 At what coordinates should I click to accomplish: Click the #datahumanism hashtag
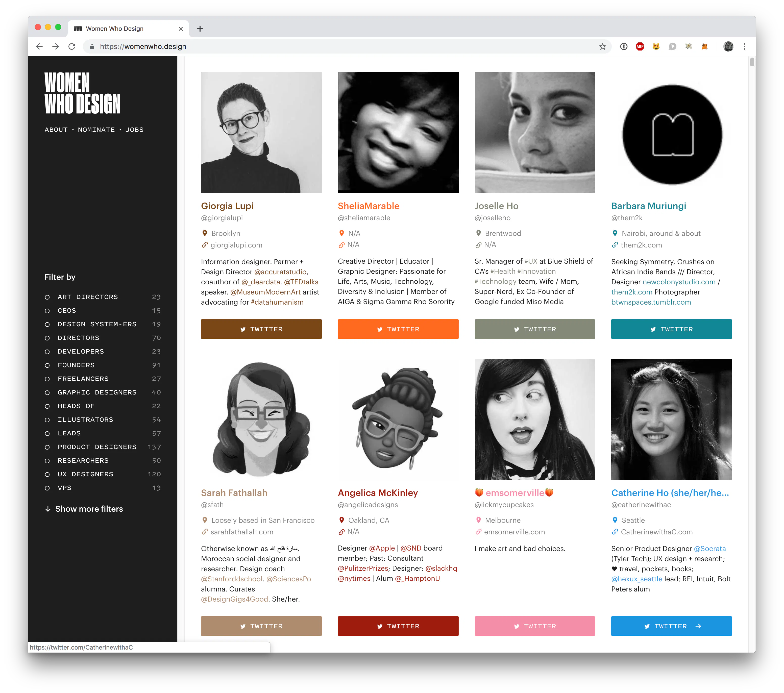tap(277, 302)
